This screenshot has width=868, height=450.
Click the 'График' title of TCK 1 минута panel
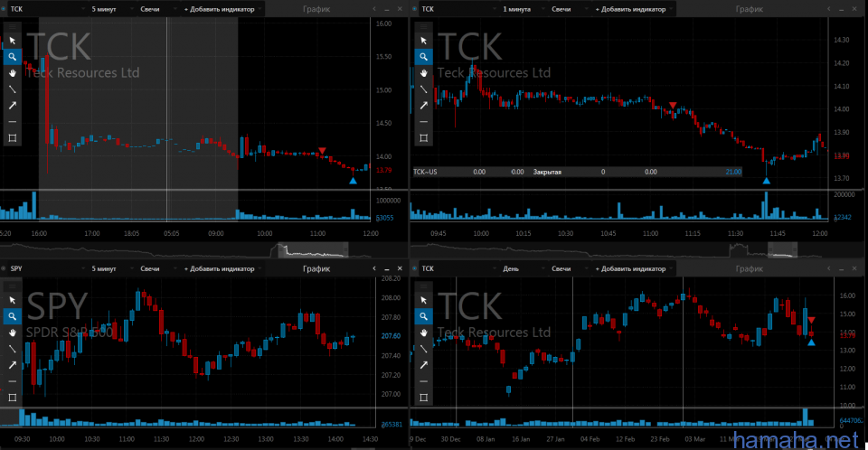(x=749, y=9)
